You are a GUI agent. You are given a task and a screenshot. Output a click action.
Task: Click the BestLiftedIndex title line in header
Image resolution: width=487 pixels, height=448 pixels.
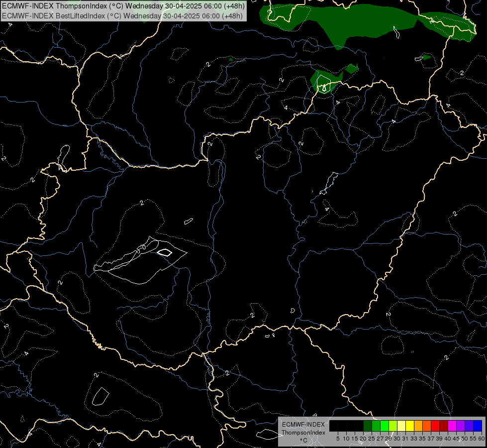(122, 15)
